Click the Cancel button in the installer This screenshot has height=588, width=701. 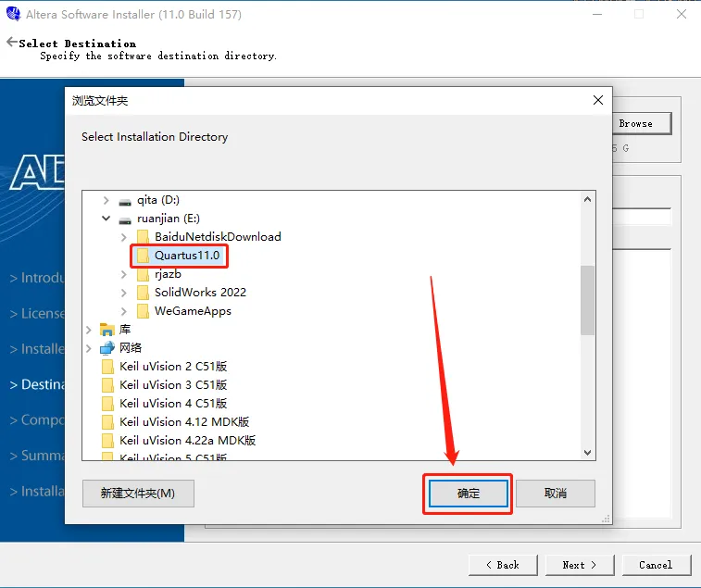click(656, 565)
